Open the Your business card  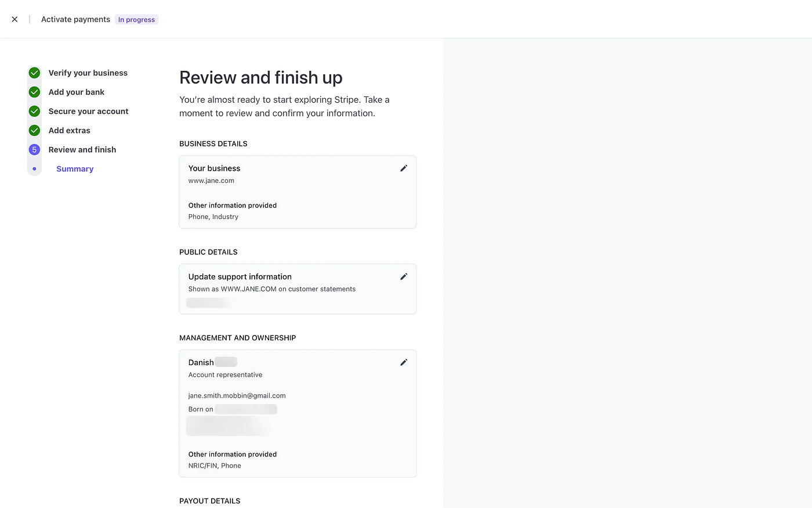click(x=298, y=192)
